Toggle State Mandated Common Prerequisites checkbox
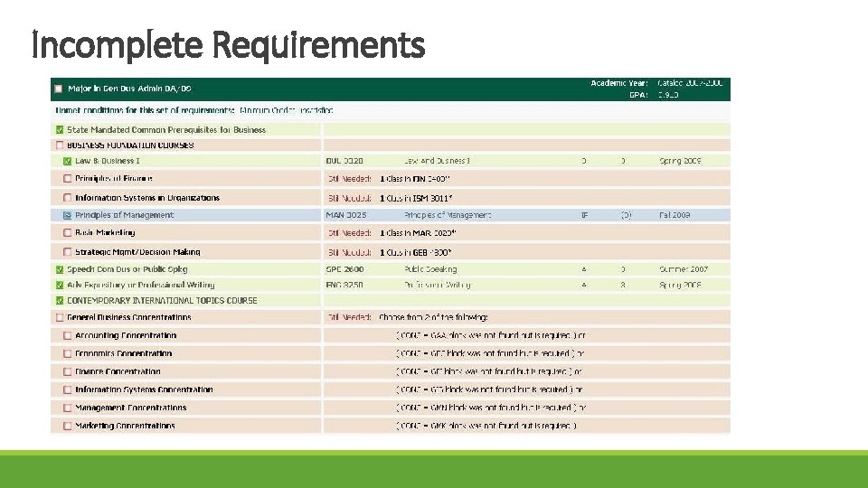The image size is (868, 488). 60,130
